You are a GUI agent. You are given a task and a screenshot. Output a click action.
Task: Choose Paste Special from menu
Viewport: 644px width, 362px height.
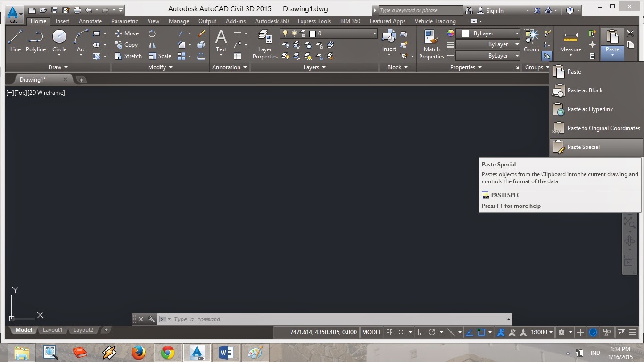coord(596,147)
